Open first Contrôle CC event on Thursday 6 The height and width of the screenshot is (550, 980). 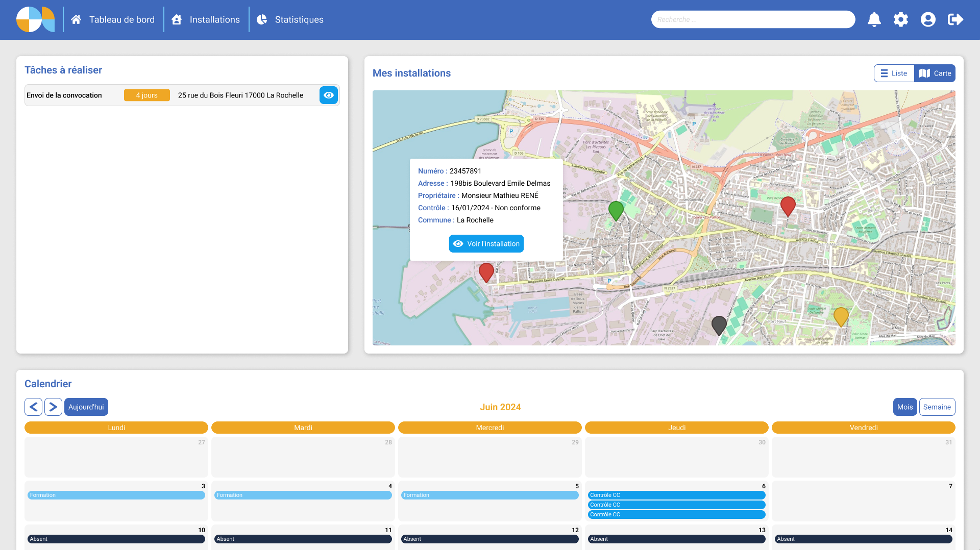pyautogui.click(x=677, y=495)
